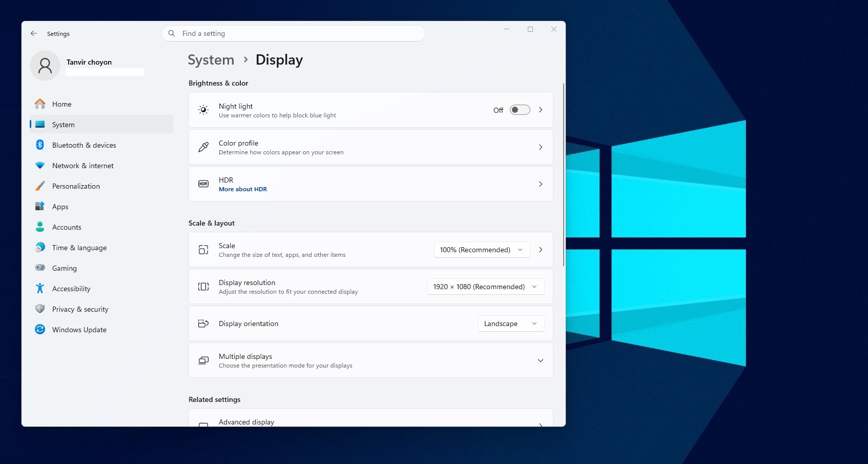
Task: Click the Color profile row title
Action: [x=238, y=143]
